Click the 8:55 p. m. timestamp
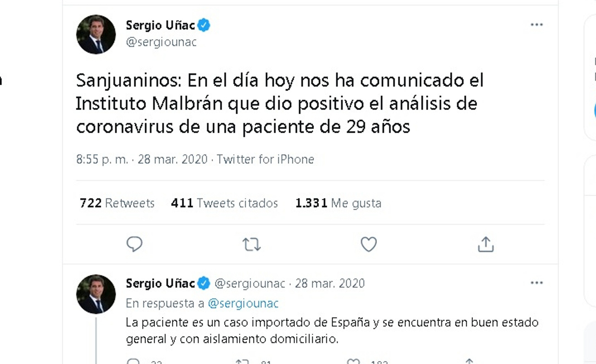Viewport: 596px width, 364px height. pos(102,159)
